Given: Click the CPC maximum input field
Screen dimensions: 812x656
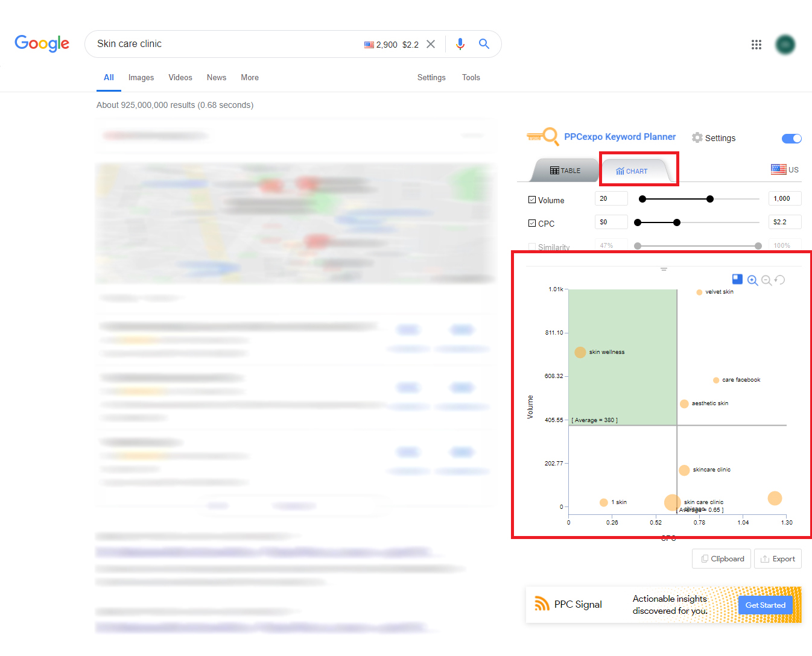Looking at the screenshot, I should 785,222.
